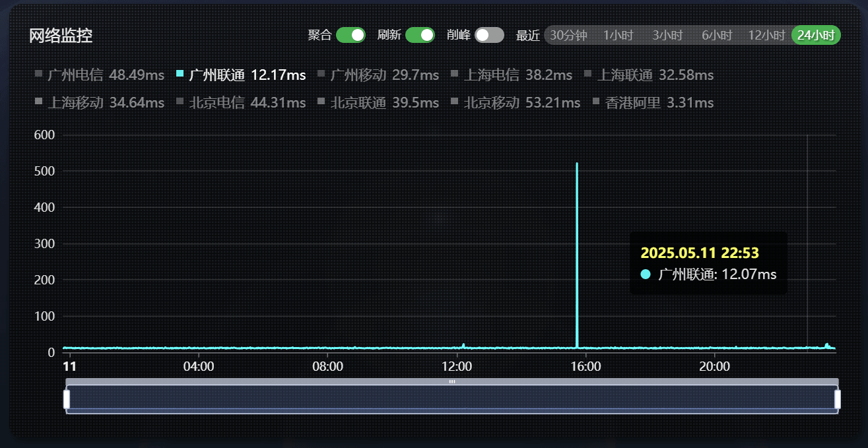
Task: Choose the 3小时 time range
Action: pos(667,36)
